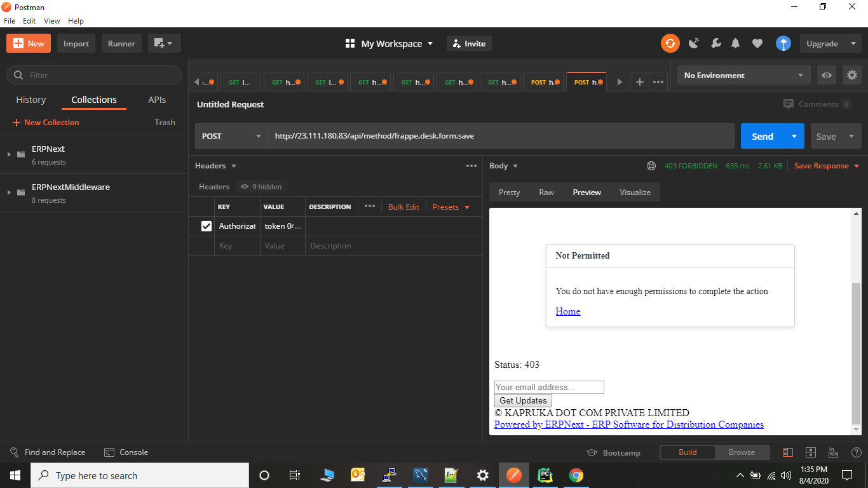Click the heart icon in header
This screenshot has width=868, height=488.
tap(757, 43)
